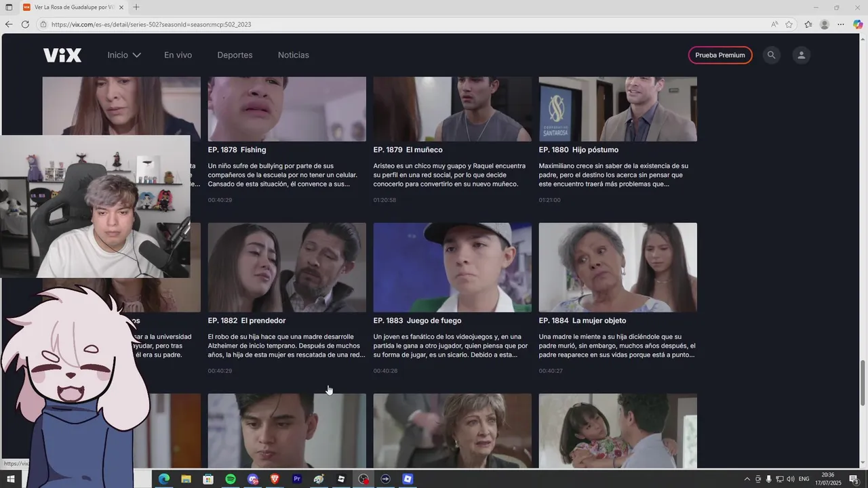
Task: Open the taskbar clock showing 20:36
Action: click(x=828, y=479)
